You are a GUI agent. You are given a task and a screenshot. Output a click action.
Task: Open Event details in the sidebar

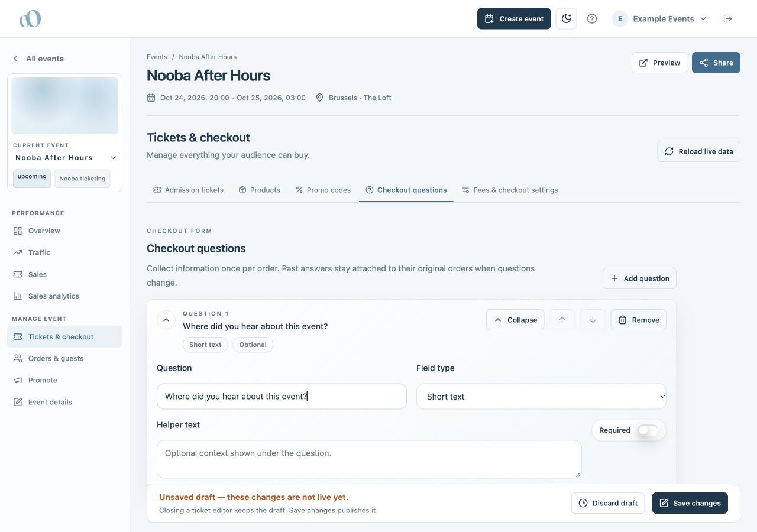[x=64, y=402]
